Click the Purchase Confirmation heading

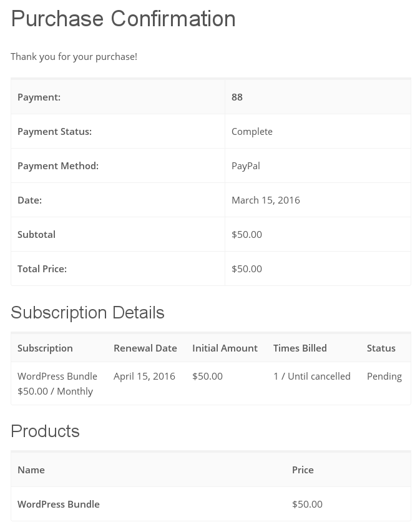coord(123,19)
